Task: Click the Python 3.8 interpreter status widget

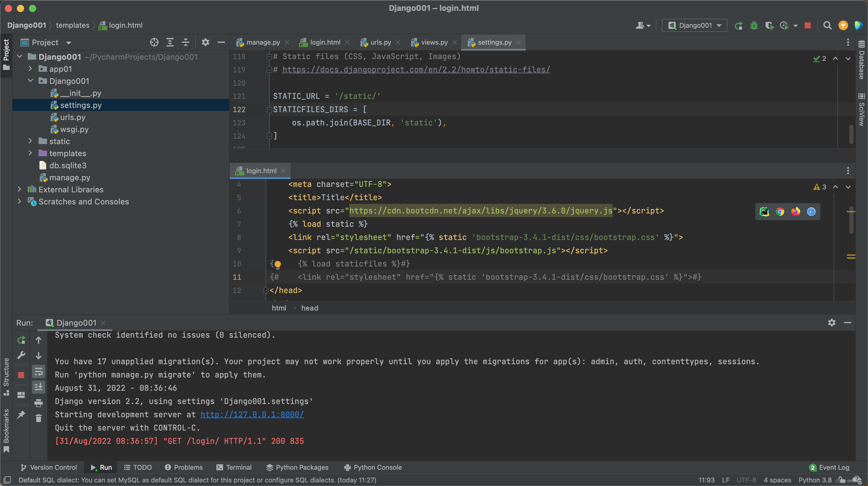Action: tap(815, 480)
